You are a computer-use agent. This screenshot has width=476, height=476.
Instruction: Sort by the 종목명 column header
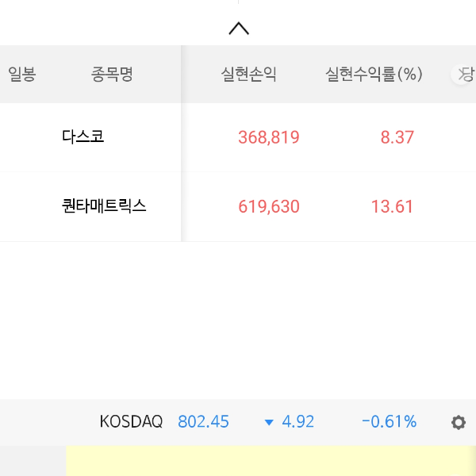pos(112,75)
